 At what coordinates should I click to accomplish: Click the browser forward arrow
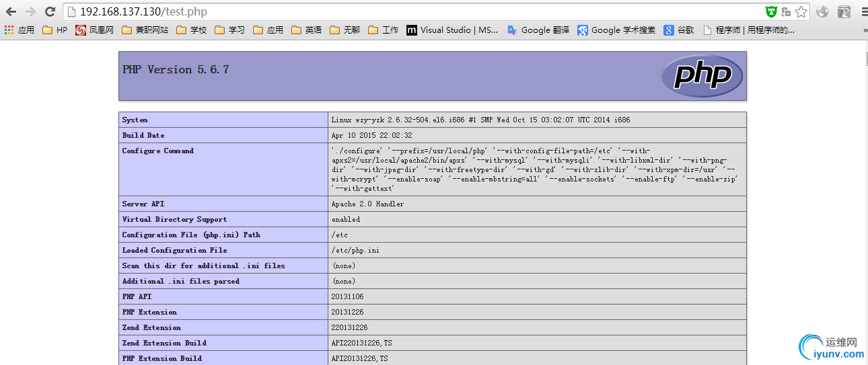point(30,11)
